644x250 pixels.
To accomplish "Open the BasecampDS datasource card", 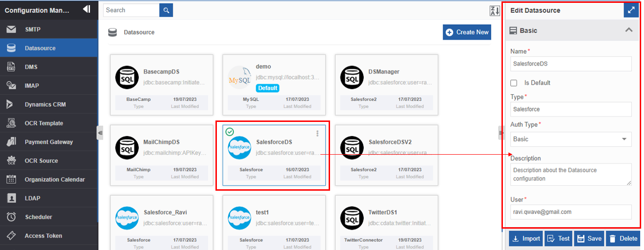I will pos(161,85).
